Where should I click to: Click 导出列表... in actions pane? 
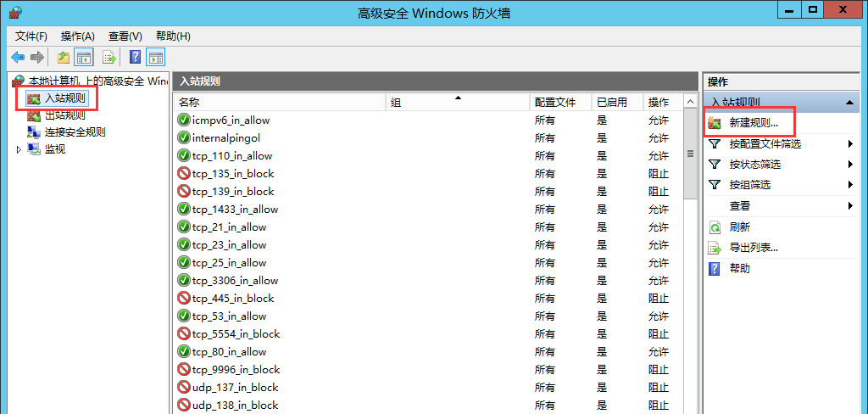pos(754,248)
